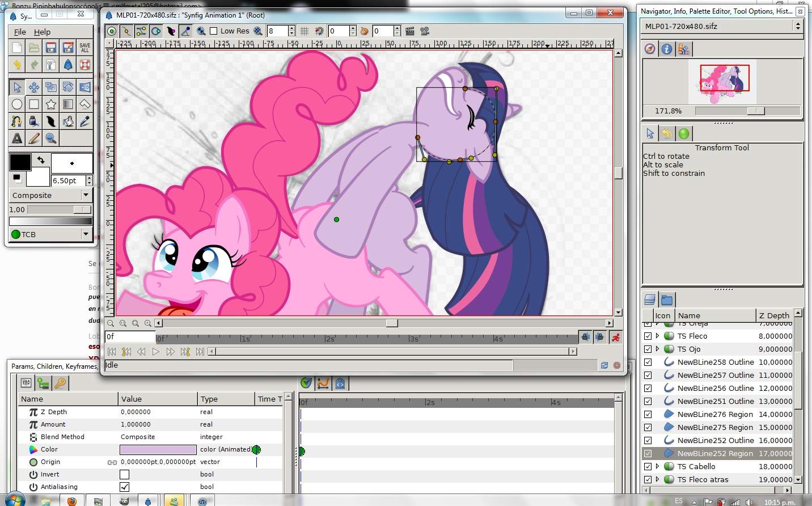The image size is (812, 506).
Task: Open the render settings clapperboard icon
Action: (410, 31)
